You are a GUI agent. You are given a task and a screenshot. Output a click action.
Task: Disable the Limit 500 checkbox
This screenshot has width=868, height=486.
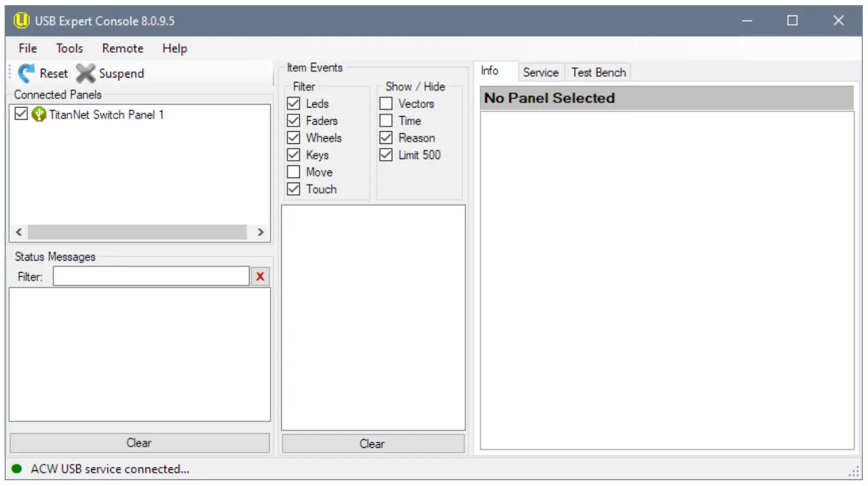(x=386, y=155)
